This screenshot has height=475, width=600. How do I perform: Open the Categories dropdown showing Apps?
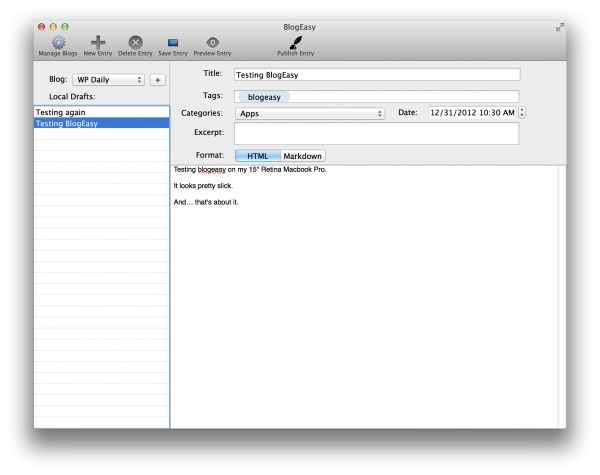[310, 113]
